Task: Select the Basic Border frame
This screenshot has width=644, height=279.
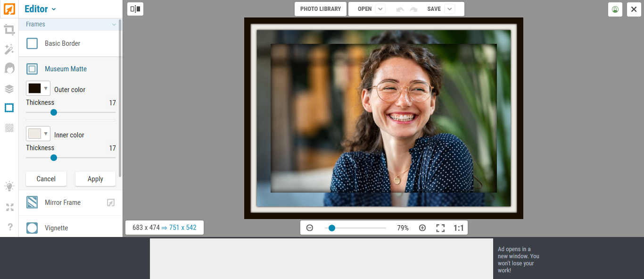Action: click(x=61, y=43)
